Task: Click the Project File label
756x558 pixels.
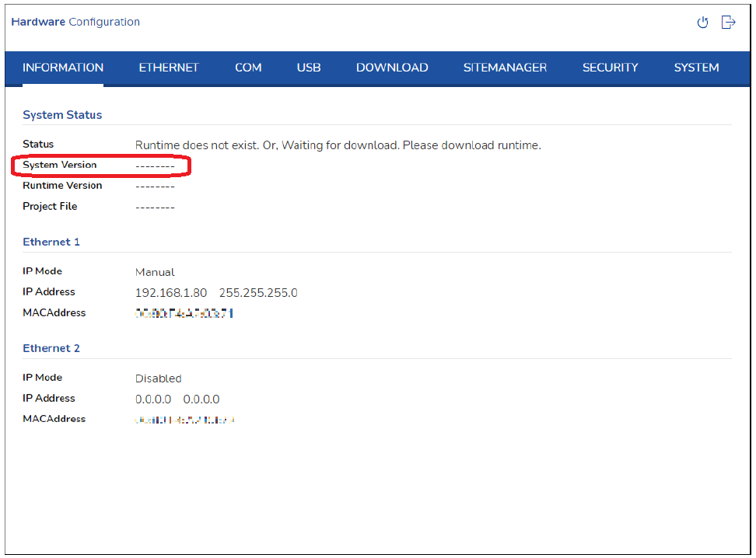Action: (50, 206)
